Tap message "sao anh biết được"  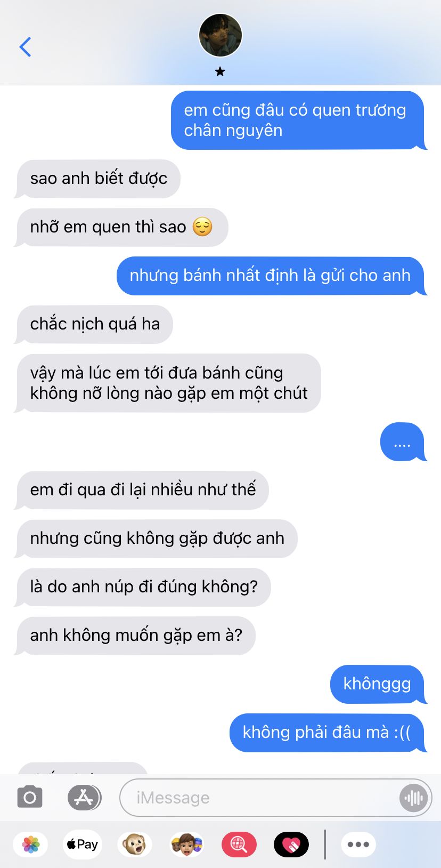pos(99,179)
